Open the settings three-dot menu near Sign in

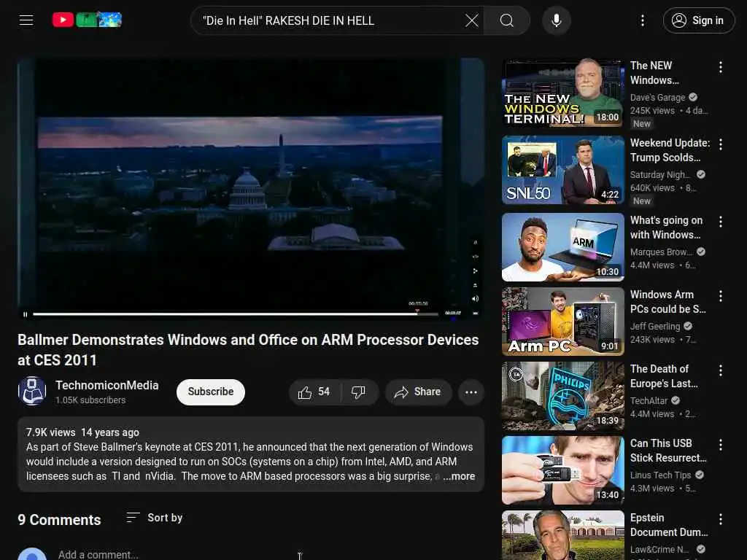click(x=642, y=20)
